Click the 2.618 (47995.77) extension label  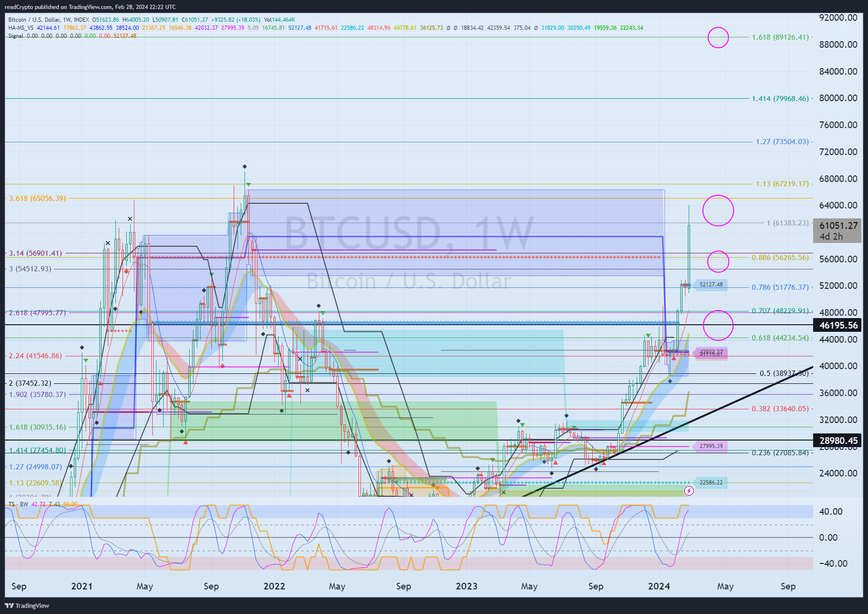click(38, 313)
